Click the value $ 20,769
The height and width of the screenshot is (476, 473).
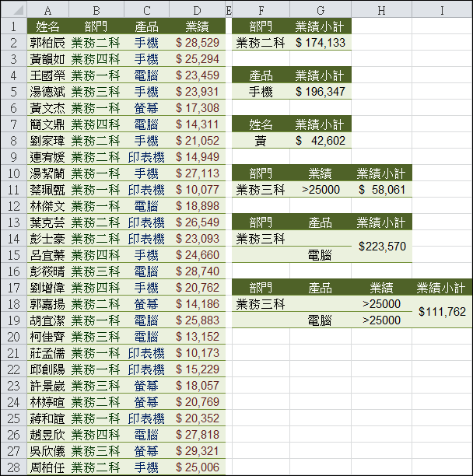tap(198, 402)
